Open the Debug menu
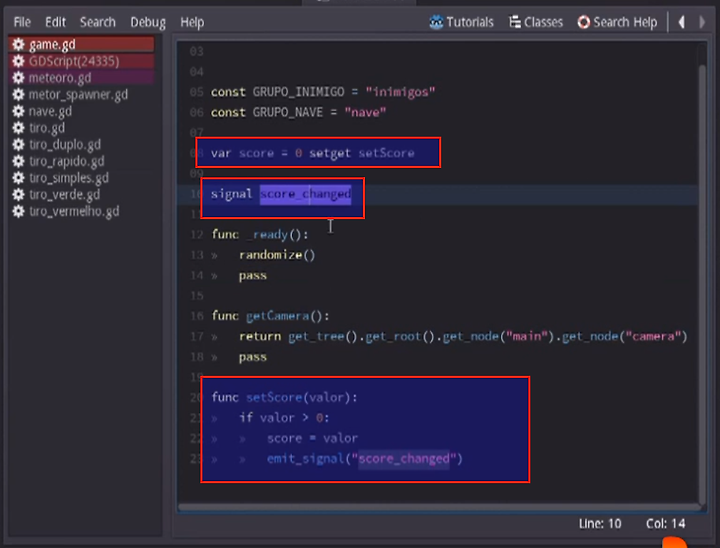 coord(148,22)
